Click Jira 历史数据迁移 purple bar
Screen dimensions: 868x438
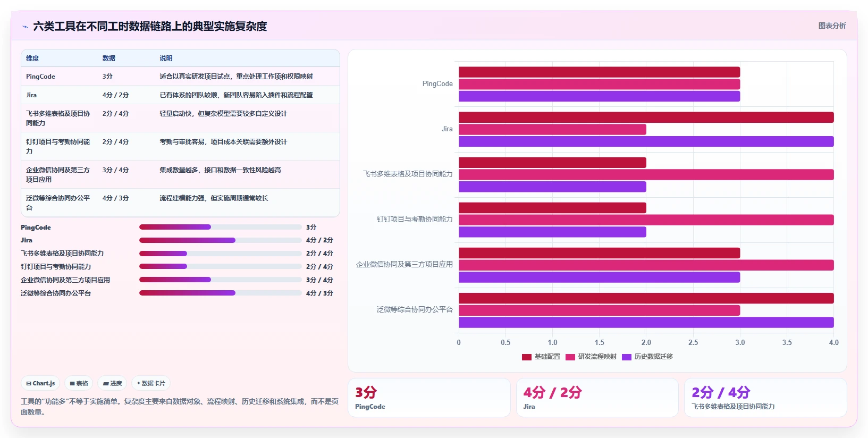(646, 141)
